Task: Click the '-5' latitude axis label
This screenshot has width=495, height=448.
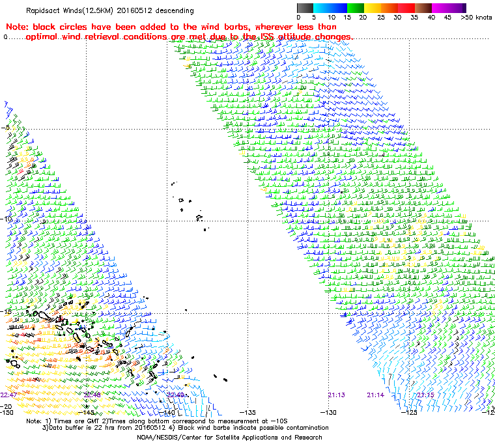Action: pos(5,128)
